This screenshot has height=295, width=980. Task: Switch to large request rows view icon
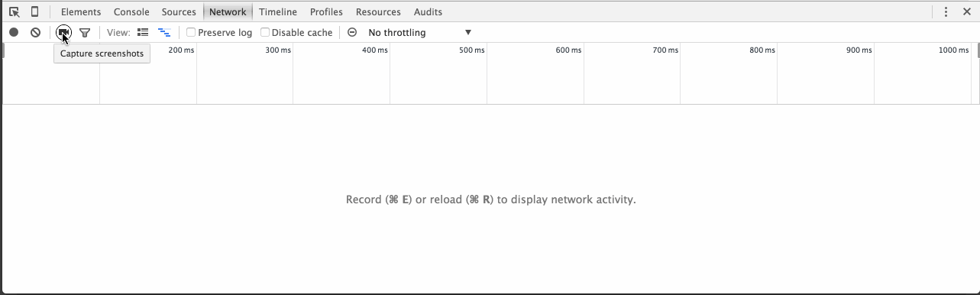tap(143, 32)
